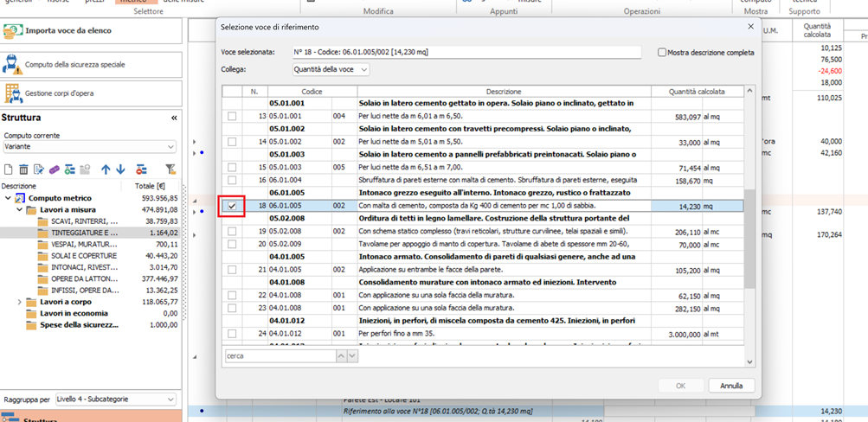Click the edit document pencil icon
The height and width of the screenshot is (422, 868).
[x=39, y=169]
